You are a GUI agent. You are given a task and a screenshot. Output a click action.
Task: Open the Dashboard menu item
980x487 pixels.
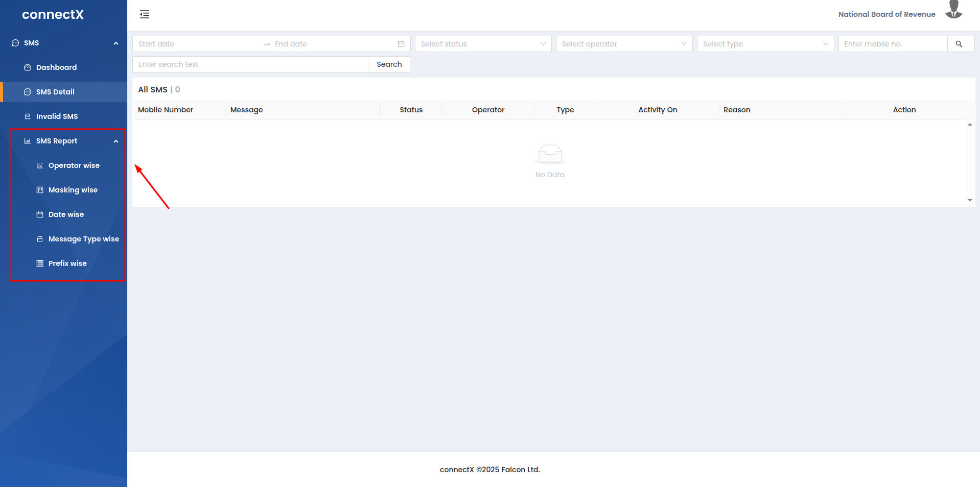56,67
